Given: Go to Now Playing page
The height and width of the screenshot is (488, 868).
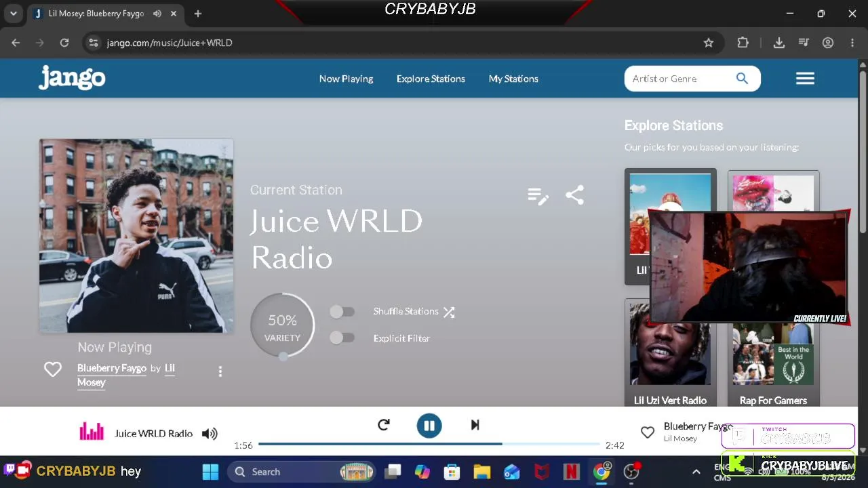Looking at the screenshot, I should point(346,79).
